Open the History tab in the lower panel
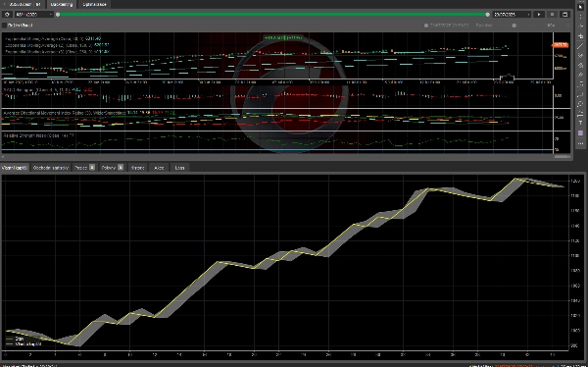The height and width of the screenshot is (367, 588). [137, 168]
